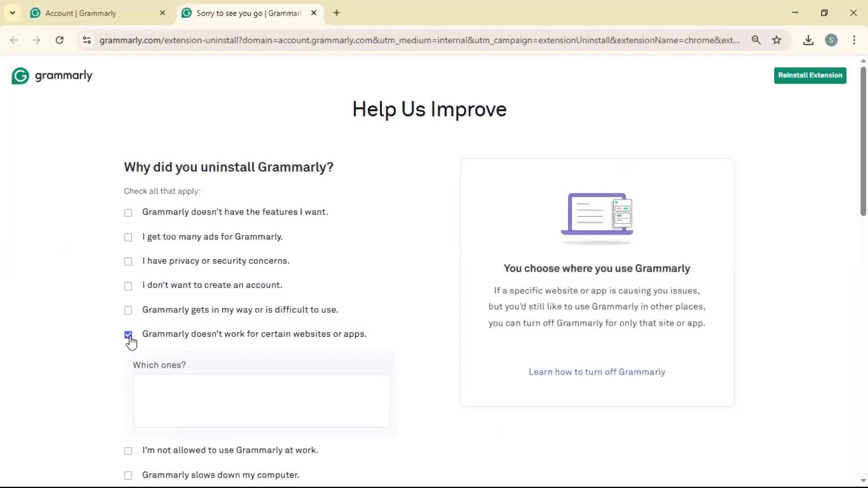This screenshot has width=868, height=488.
Task: Check 'Grammarly slows down my computer'
Action: pyautogui.click(x=128, y=475)
